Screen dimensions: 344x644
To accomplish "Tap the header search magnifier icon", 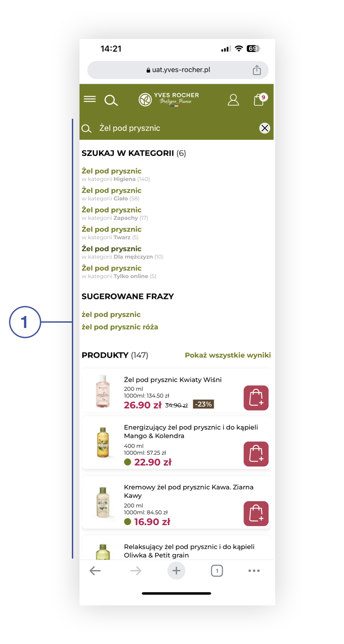I will pos(111,100).
